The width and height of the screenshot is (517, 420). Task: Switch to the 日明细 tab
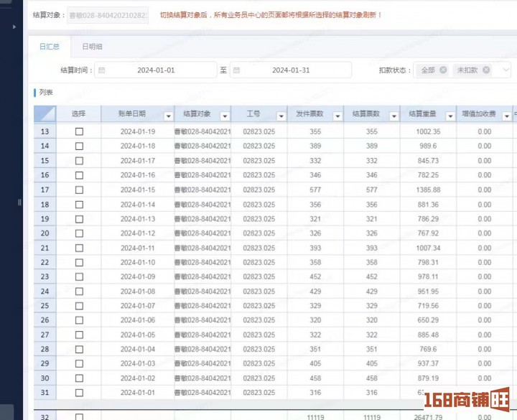point(92,47)
